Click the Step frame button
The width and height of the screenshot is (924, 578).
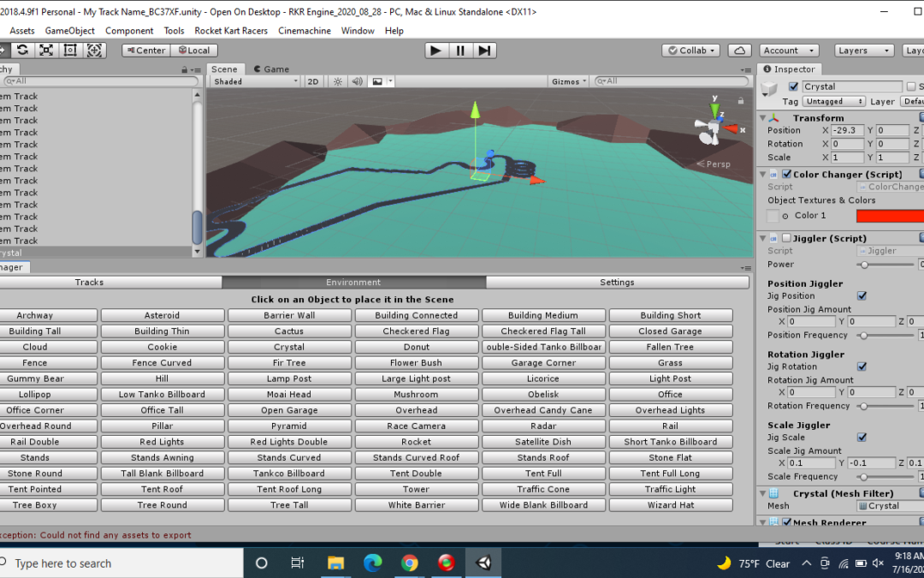pyautogui.click(x=483, y=51)
